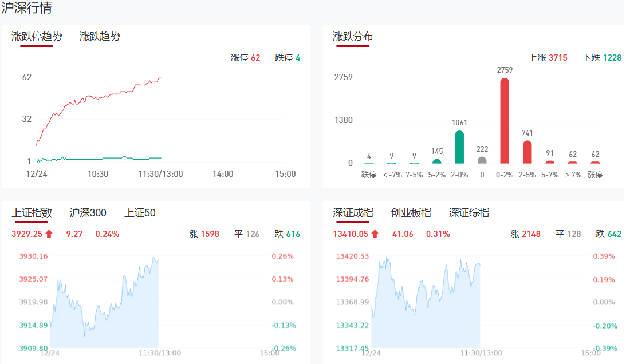626x364 pixels.
Task: Switch to the 上证50 tab
Action: 140,213
